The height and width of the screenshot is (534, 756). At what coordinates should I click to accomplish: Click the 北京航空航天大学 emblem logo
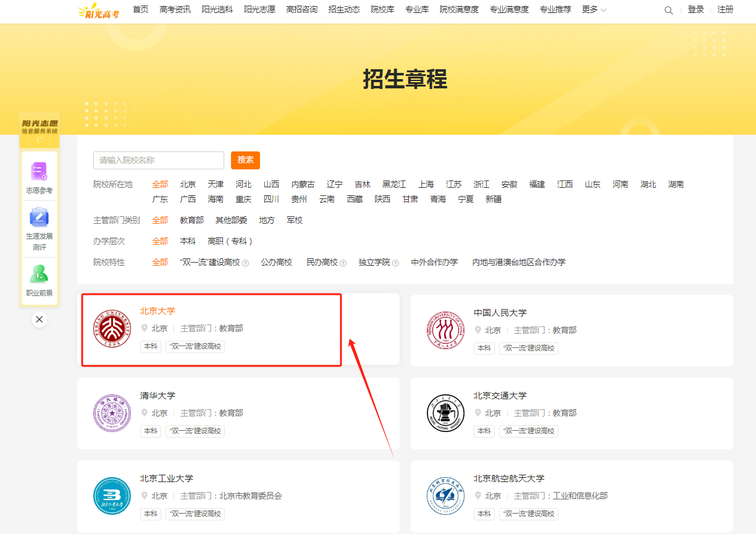(x=445, y=496)
